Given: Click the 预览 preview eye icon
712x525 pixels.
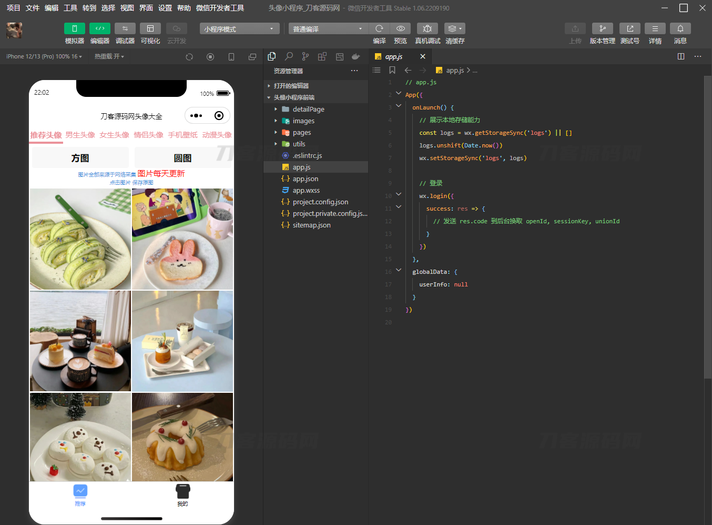Looking at the screenshot, I should tap(401, 29).
